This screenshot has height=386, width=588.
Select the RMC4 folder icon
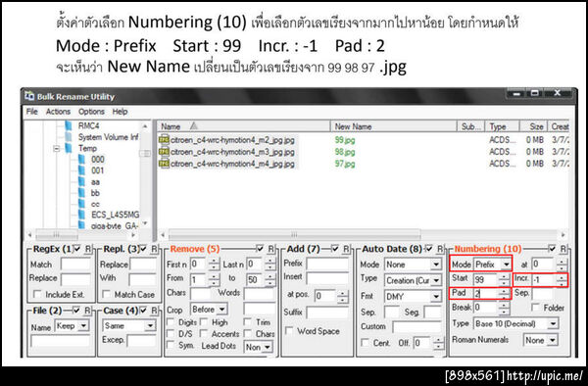(x=69, y=125)
